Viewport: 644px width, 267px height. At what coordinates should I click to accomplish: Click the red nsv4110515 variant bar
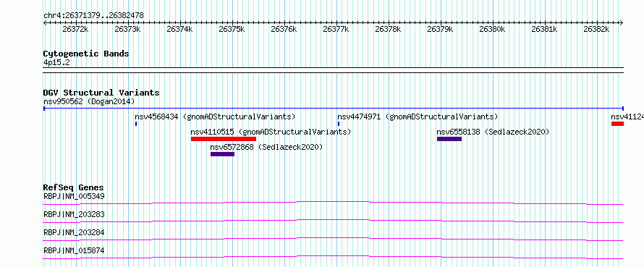pyautogui.click(x=224, y=139)
